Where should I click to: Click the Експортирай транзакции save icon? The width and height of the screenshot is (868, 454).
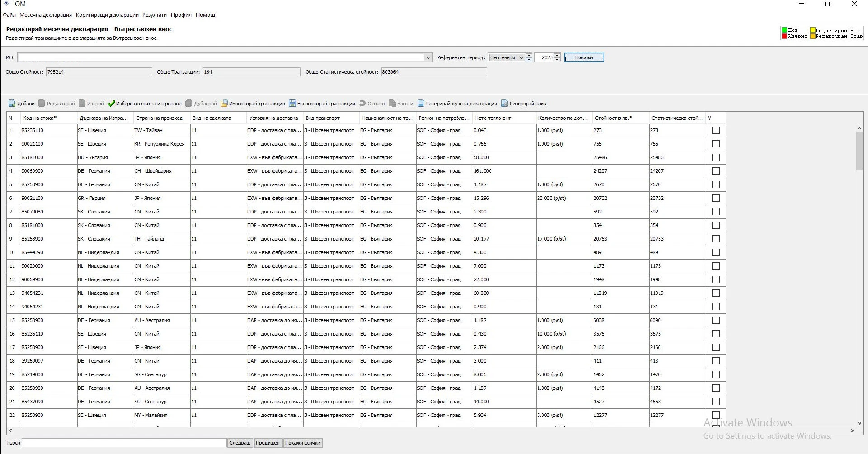point(292,104)
